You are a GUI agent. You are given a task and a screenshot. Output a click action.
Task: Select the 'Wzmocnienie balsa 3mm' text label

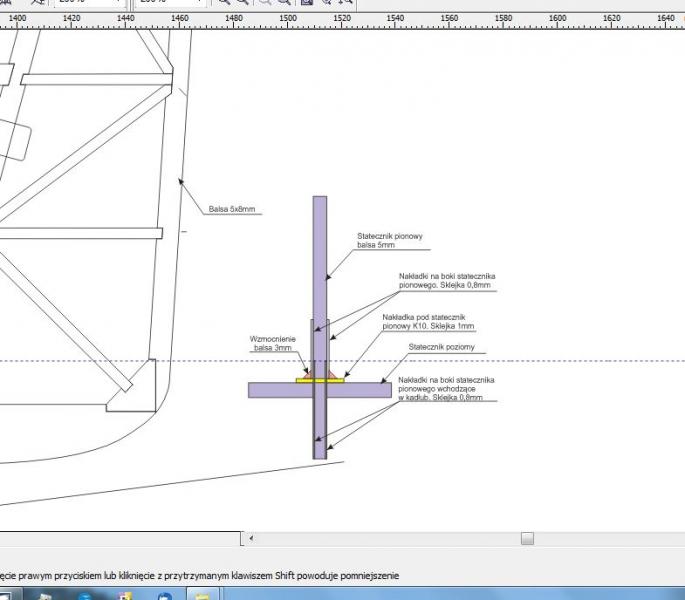[x=271, y=343]
